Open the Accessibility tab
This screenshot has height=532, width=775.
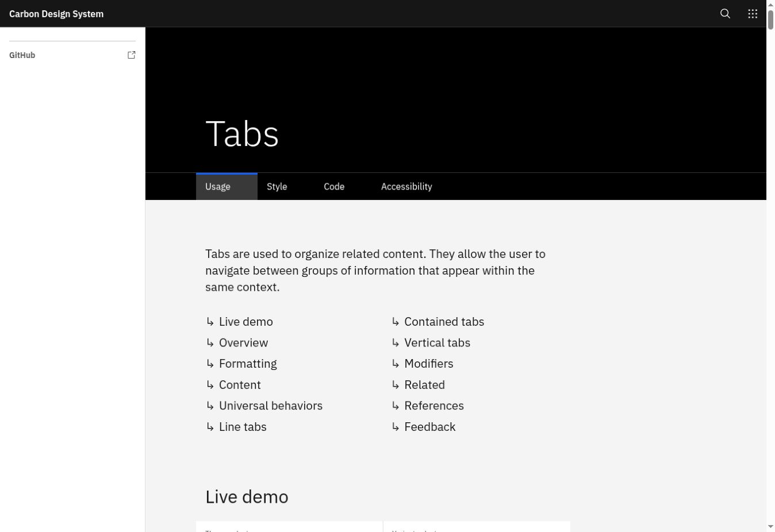pyautogui.click(x=406, y=187)
